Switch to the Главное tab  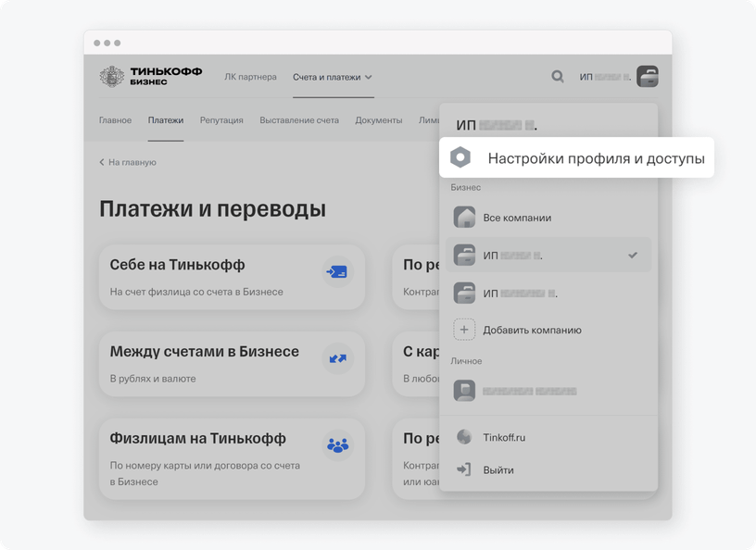coord(115,120)
